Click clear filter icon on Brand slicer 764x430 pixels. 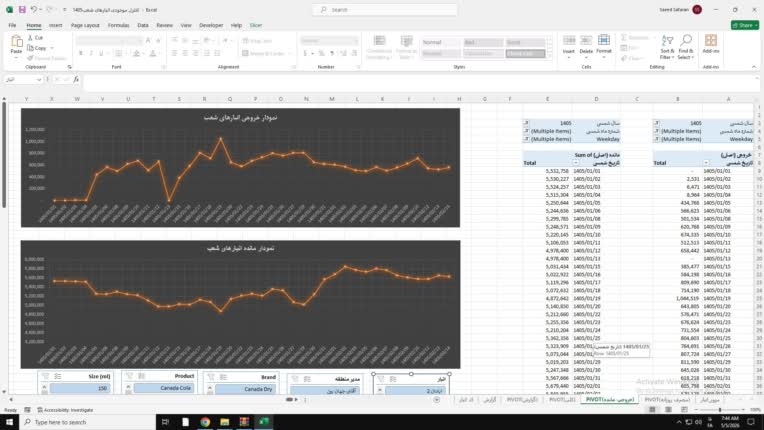click(x=211, y=377)
